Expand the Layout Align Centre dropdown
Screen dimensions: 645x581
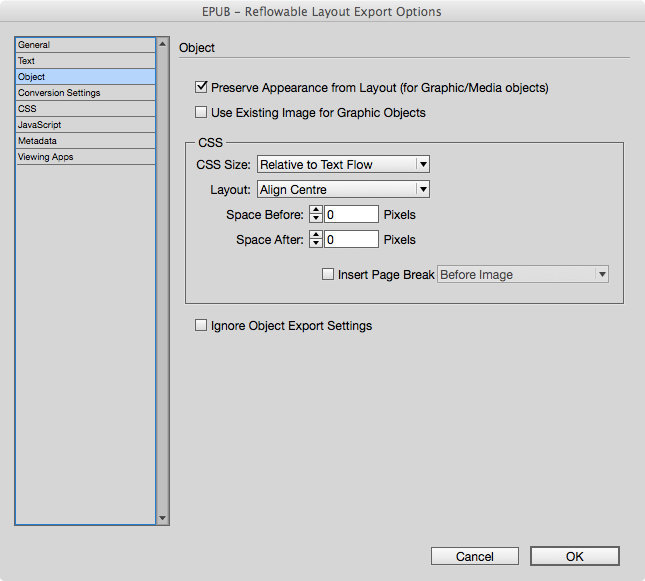[343, 189]
